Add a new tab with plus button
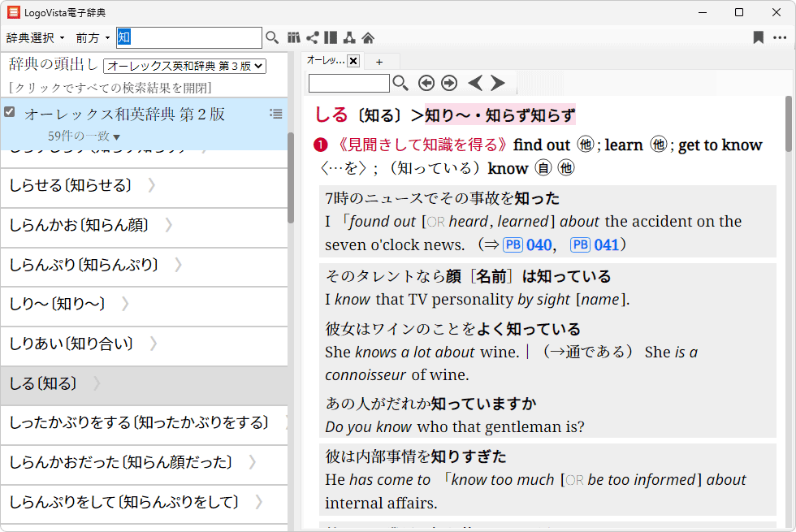 tap(379, 61)
